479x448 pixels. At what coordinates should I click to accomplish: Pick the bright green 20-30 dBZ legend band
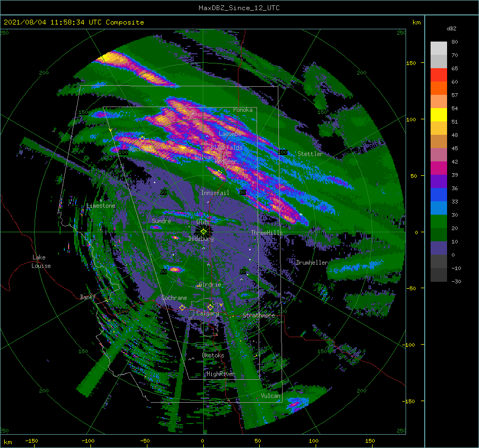(x=439, y=222)
